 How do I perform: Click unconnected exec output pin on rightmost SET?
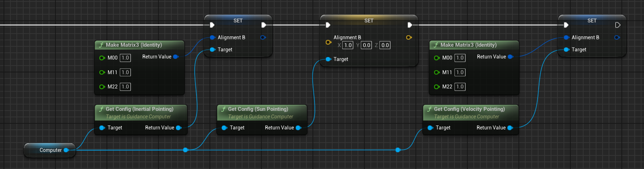618,25
